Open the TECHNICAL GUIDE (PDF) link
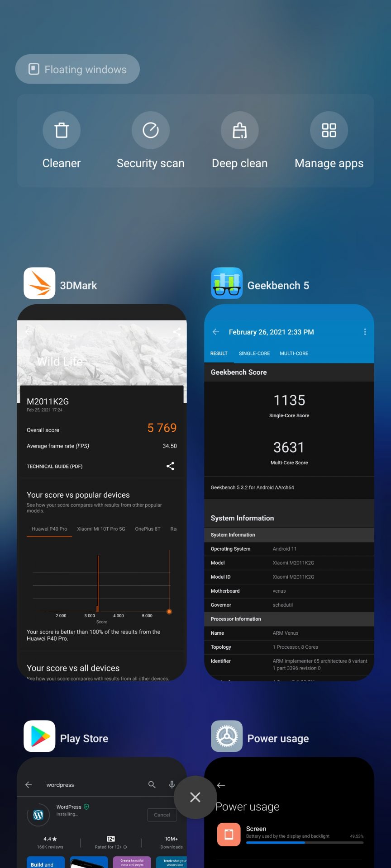Image resolution: width=391 pixels, height=868 pixels. tap(55, 467)
